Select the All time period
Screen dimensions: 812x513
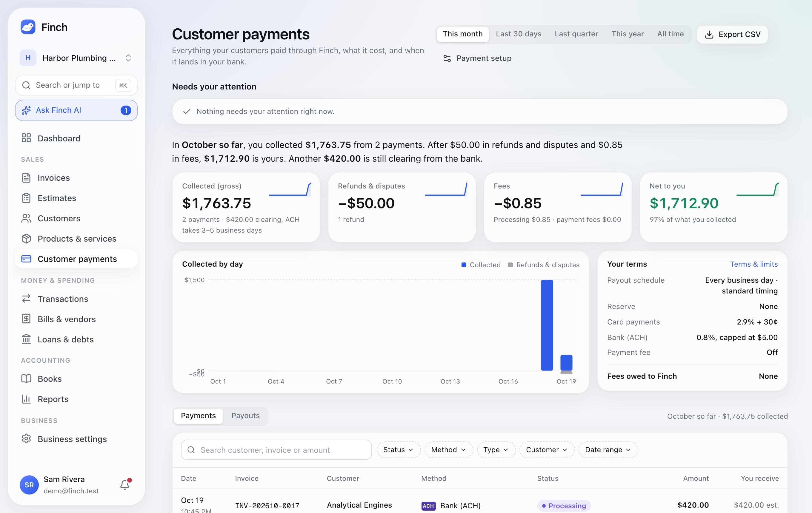pyautogui.click(x=670, y=34)
